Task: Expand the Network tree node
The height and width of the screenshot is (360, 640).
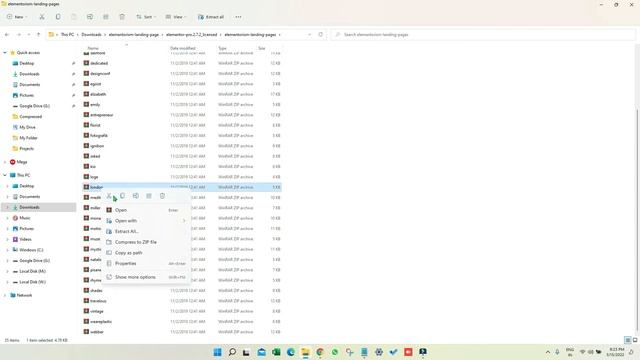Action: [x=5, y=295]
